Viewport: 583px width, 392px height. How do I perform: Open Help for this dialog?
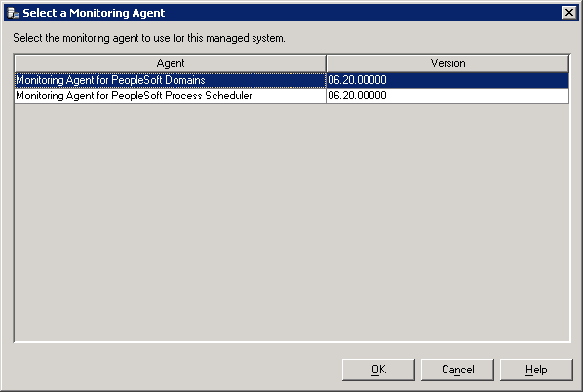pyautogui.click(x=536, y=370)
